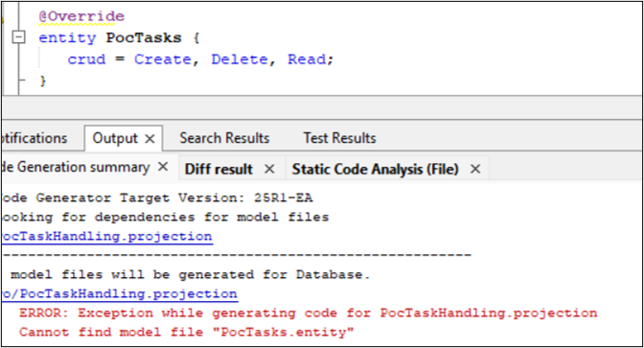
Task: Click the PocTasks entity name in code
Action: coord(144,37)
